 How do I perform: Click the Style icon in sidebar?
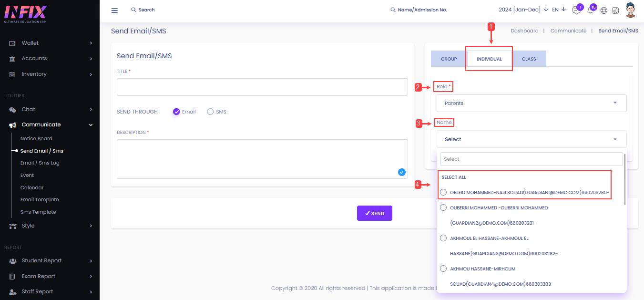pyautogui.click(x=12, y=226)
